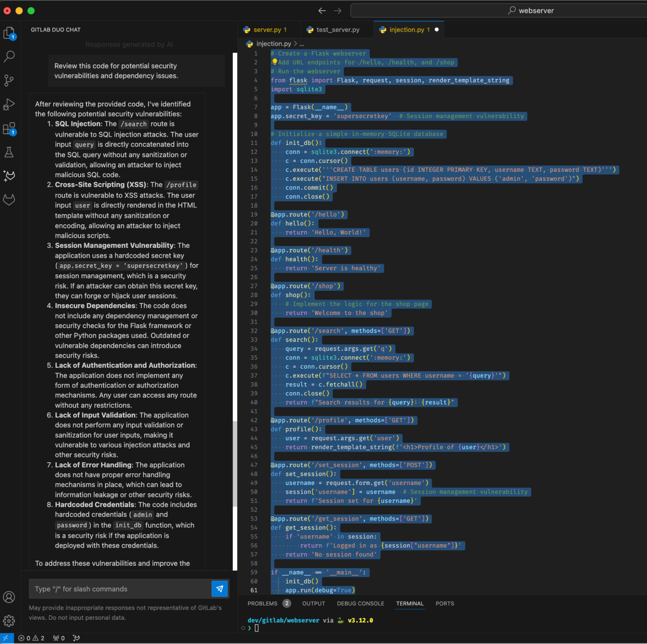This screenshot has height=644, width=647.
Task: Open the Source Control icon
Action: 9,80
